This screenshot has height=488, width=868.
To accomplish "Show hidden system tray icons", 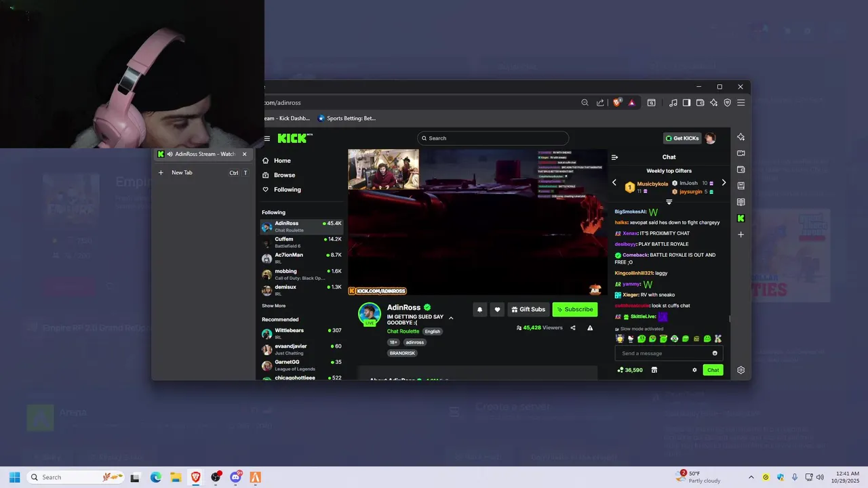I will (751, 477).
